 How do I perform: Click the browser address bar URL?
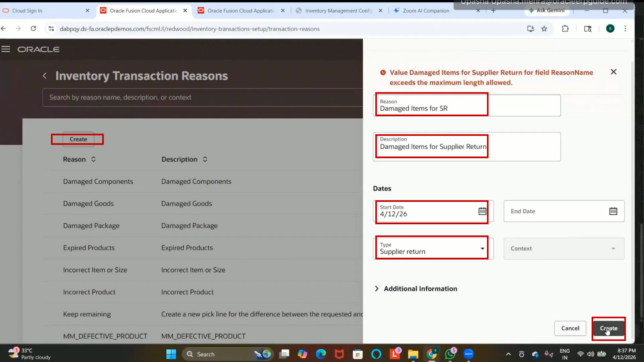pos(190,29)
